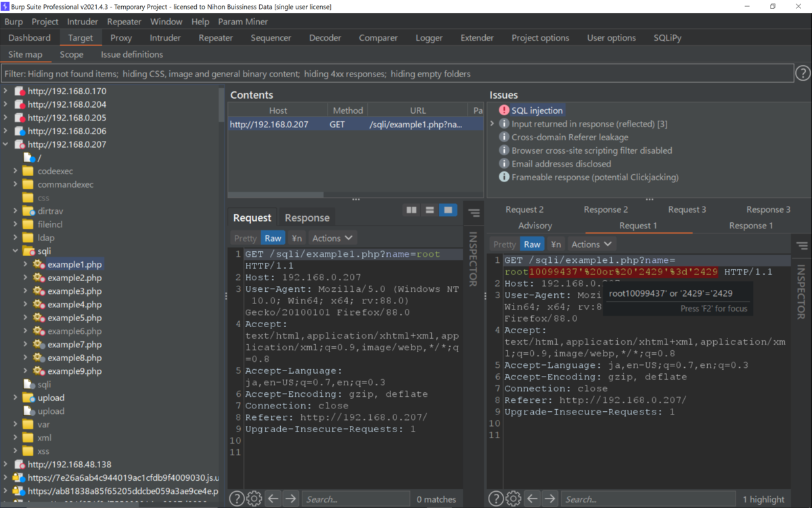Go to previous match in left search
Viewport: 812px width, 508px height.
point(273,499)
